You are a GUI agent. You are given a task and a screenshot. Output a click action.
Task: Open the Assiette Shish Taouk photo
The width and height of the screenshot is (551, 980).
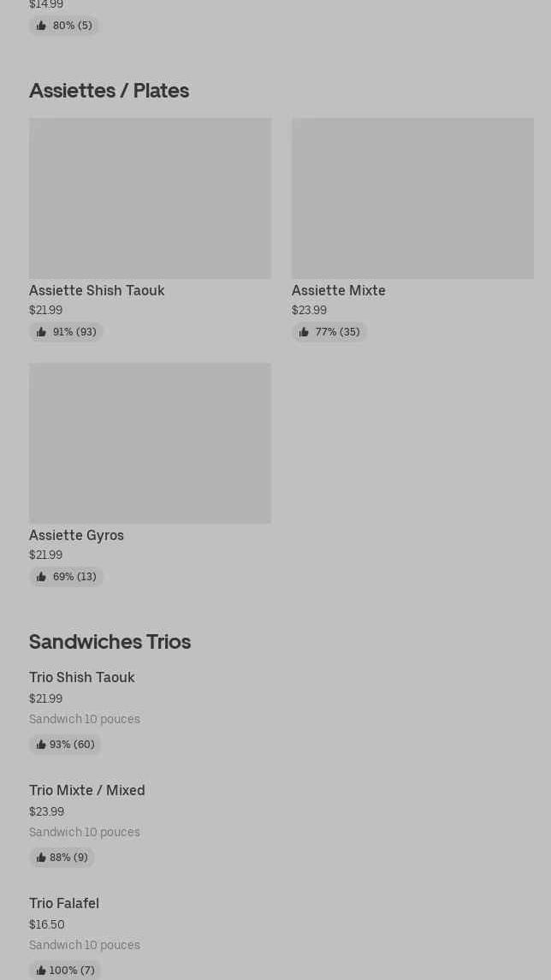[150, 199]
